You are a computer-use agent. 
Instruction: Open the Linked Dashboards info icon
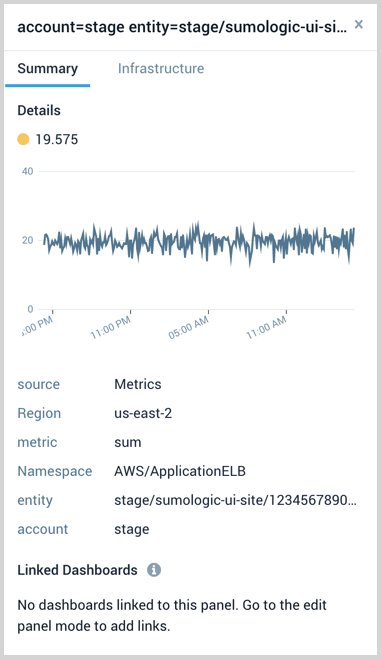(x=154, y=570)
